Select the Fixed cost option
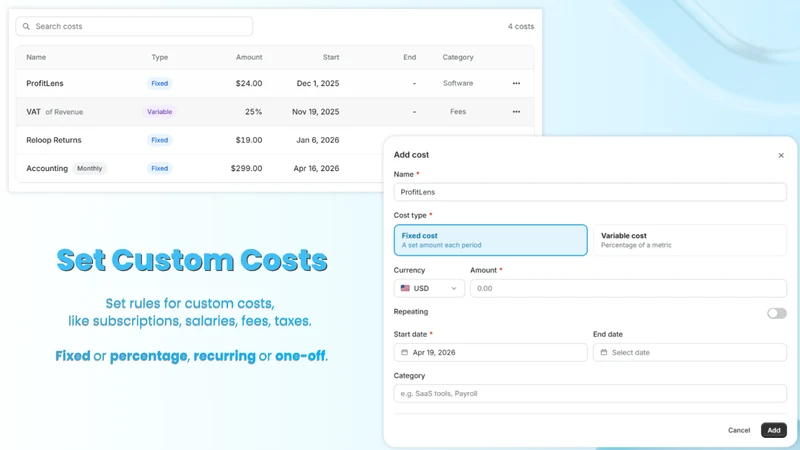Screen dimensions: 800x450 tap(490, 240)
